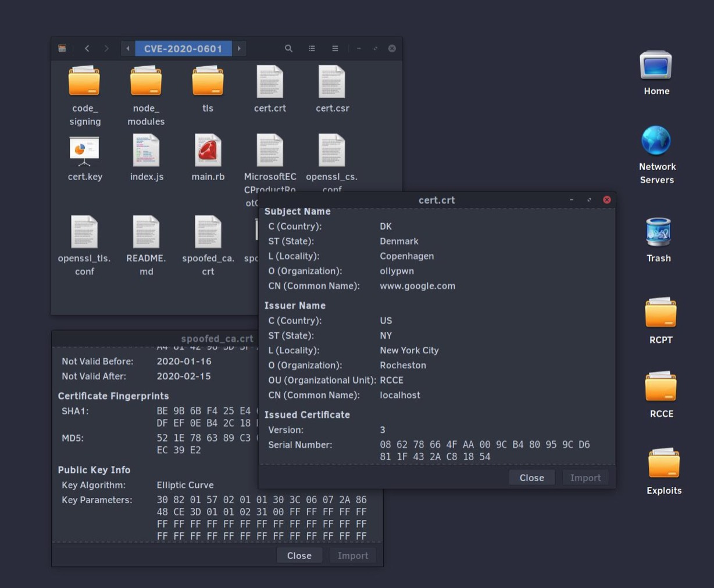Click the www.google.com common name value
Image resolution: width=714 pixels, height=588 pixels.
click(417, 286)
